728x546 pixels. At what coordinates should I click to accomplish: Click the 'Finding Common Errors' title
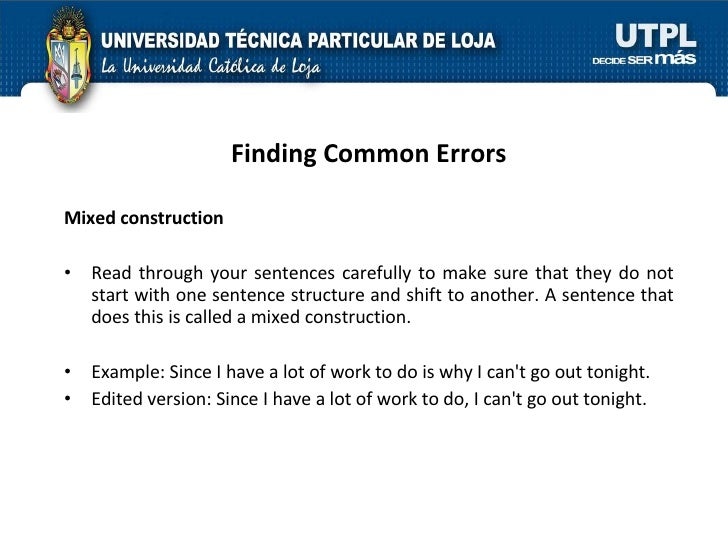(369, 154)
